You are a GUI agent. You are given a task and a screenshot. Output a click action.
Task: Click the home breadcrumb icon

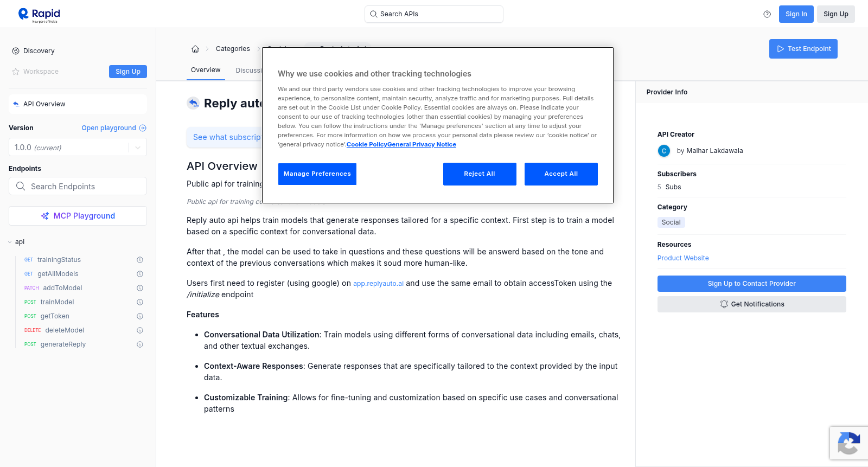[x=195, y=49]
